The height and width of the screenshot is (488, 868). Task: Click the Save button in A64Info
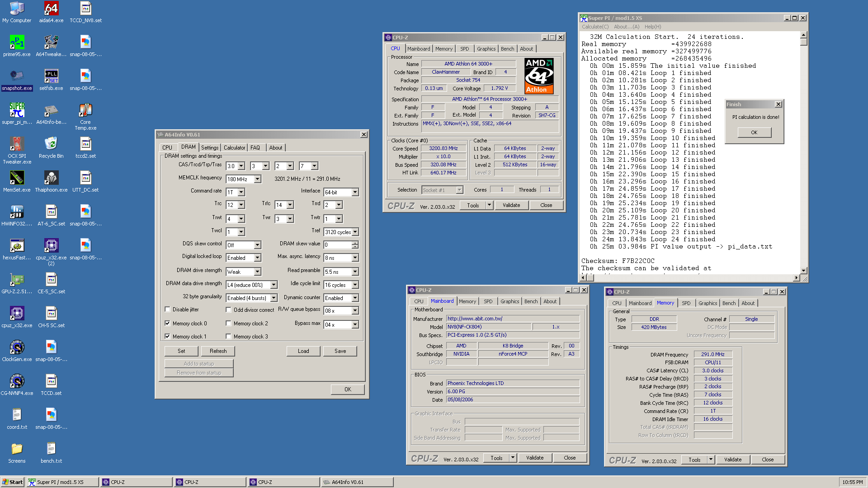(340, 351)
